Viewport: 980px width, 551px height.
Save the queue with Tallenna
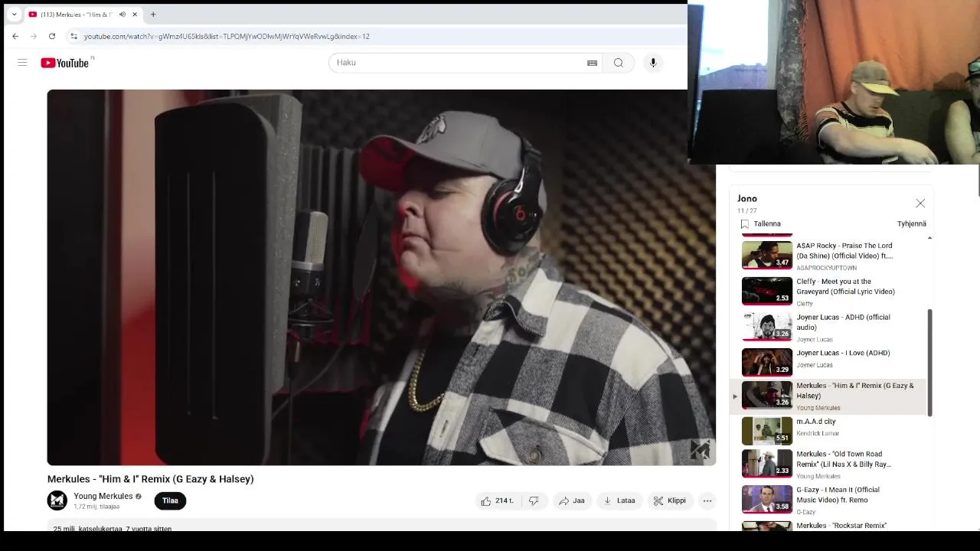767,223
